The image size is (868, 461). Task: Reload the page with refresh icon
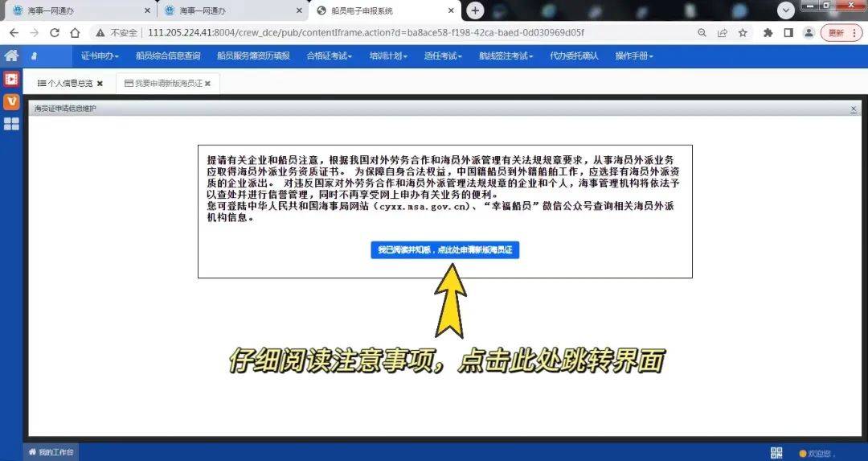click(55, 33)
